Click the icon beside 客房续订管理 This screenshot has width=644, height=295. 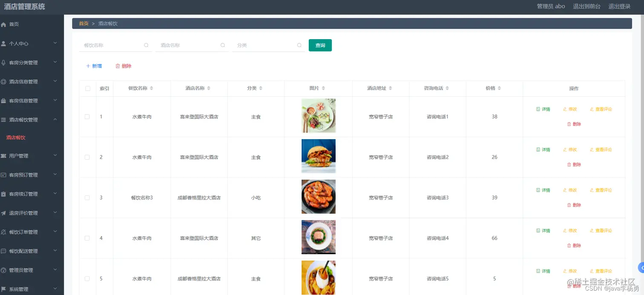pyautogui.click(x=3, y=194)
